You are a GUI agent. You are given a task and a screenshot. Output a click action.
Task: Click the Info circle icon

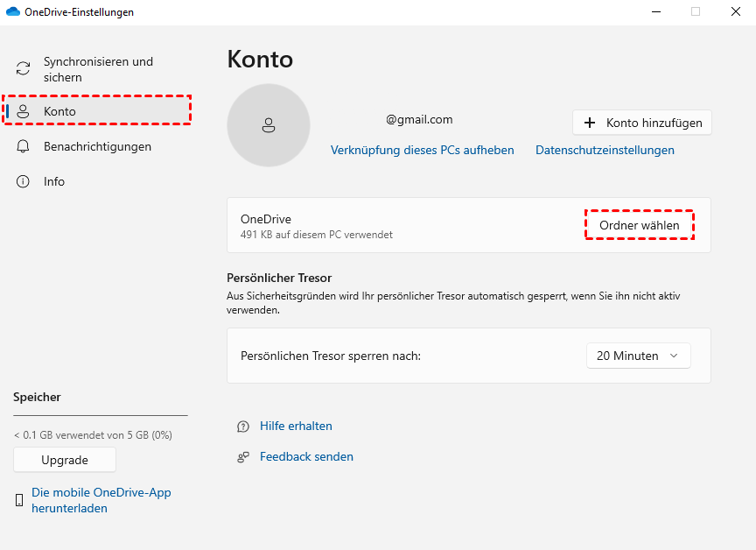(24, 181)
